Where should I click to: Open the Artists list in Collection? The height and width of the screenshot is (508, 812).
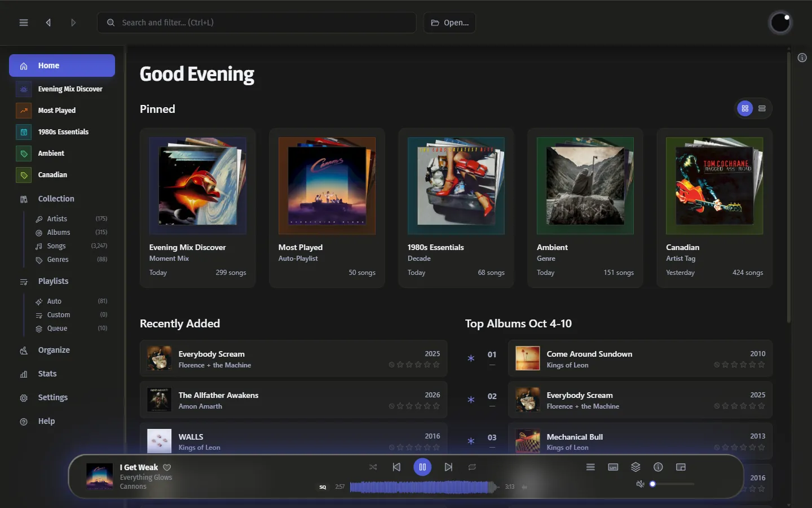tap(71, 218)
